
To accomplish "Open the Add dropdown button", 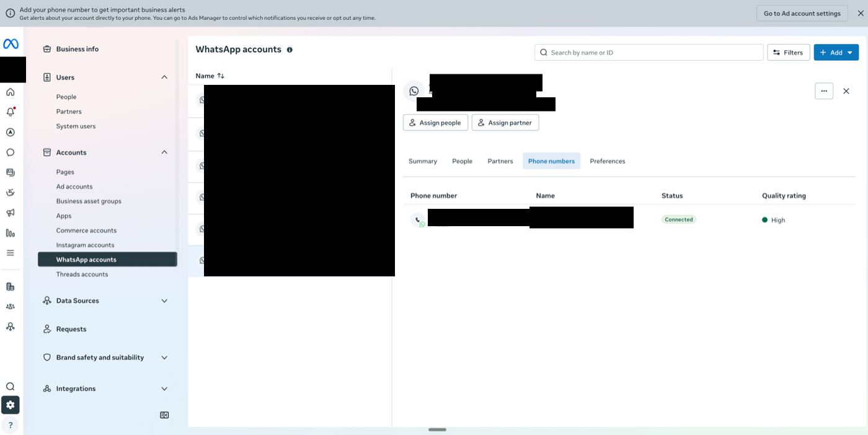I will (x=836, y=53).
